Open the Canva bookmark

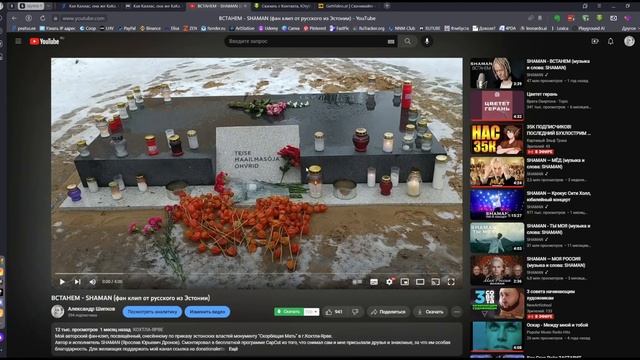pyautogui.click(x=291, y=29)
